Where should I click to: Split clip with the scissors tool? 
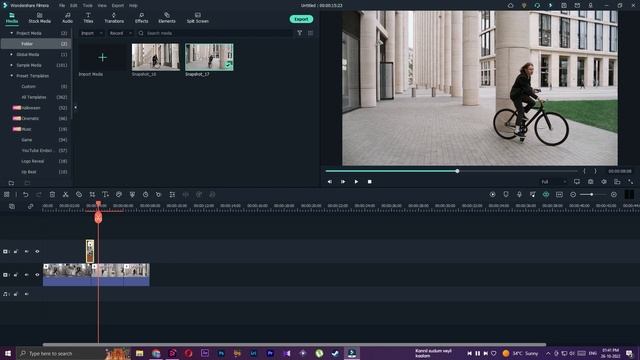pos(65,195)
